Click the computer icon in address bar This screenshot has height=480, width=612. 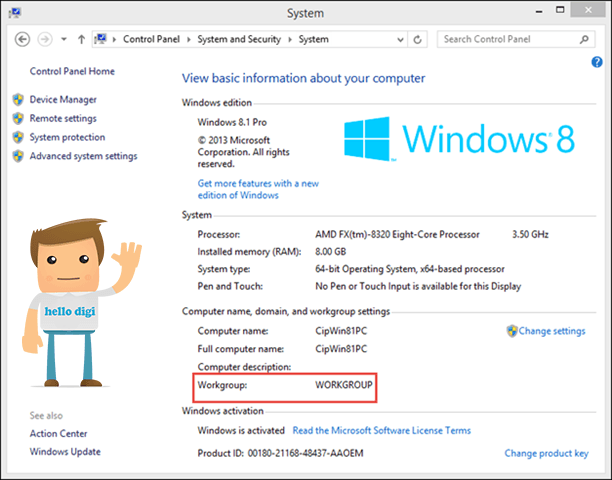[101, 39]
